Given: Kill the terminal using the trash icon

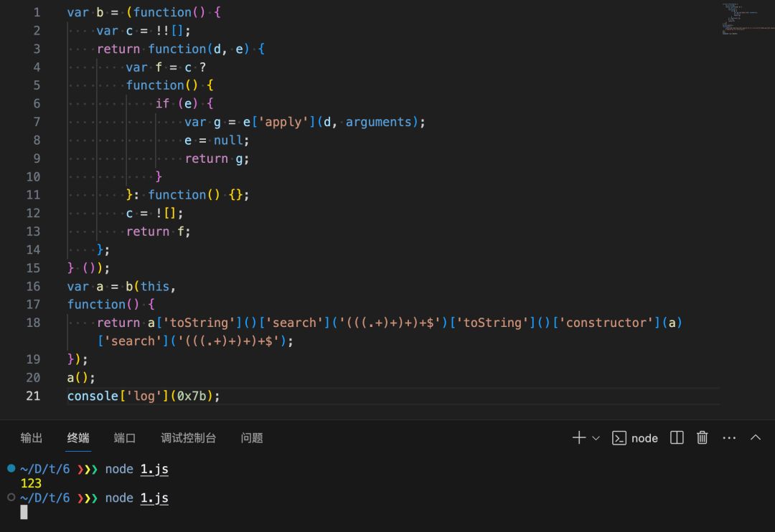Looking at the screenshot, I should pyautogui.click(x=703, y=438).
